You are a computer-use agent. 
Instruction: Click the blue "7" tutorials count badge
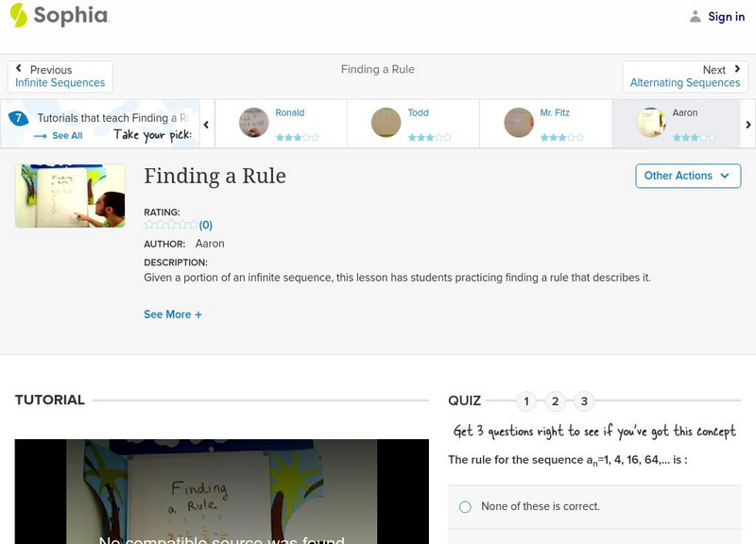(18, 118)
